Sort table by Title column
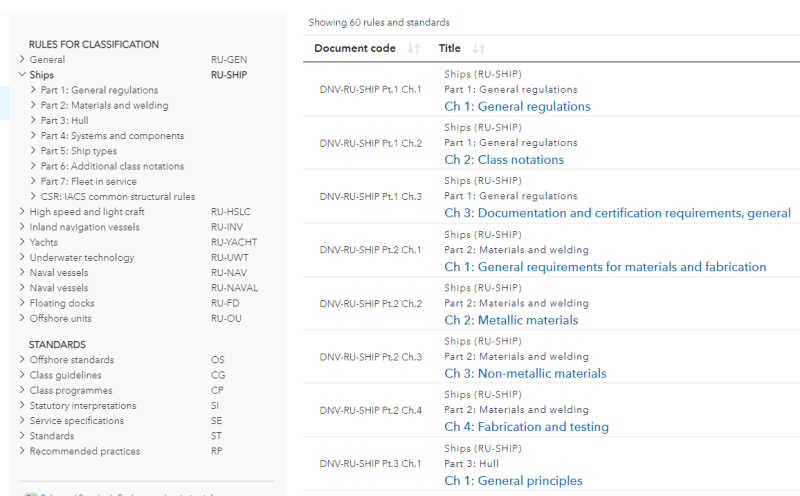 click(x=479, y=48)
